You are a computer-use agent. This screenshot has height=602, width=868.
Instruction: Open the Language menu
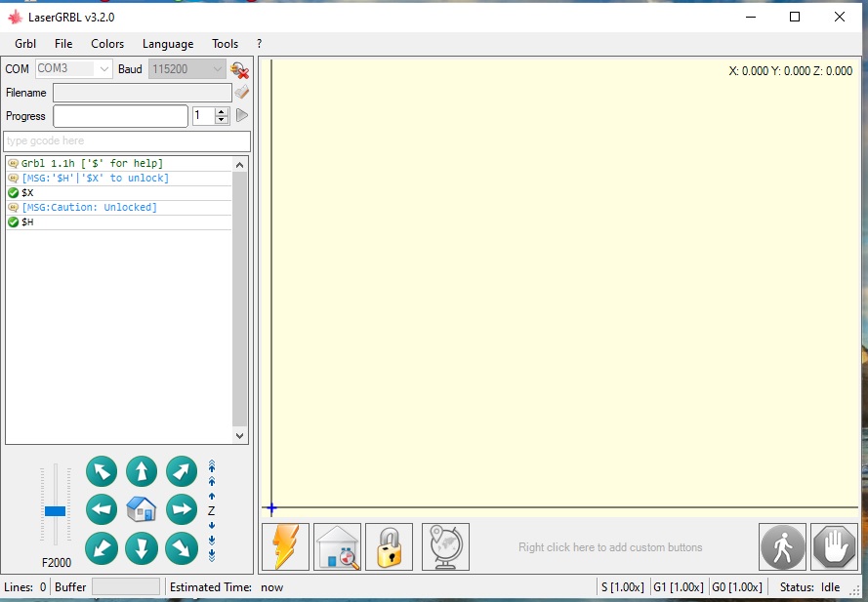coord(168,44)
